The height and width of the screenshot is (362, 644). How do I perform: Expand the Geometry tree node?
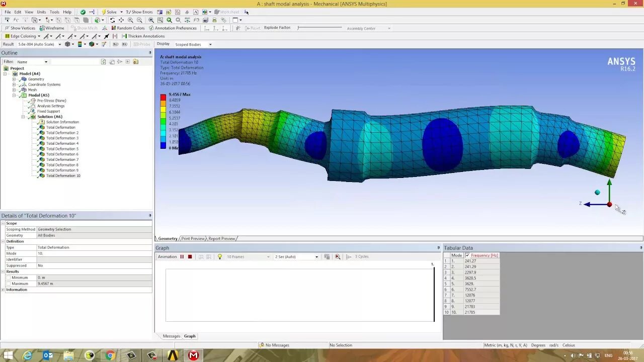pyautogui.click(x=14, y=79)
